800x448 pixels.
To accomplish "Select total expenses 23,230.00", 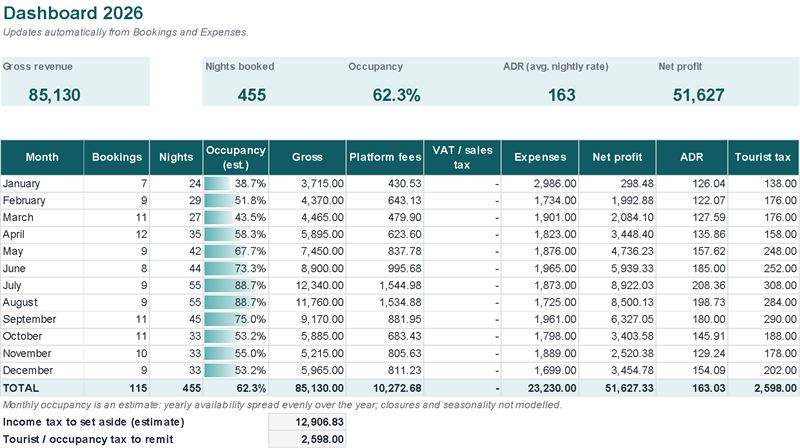I will [540, 388].
